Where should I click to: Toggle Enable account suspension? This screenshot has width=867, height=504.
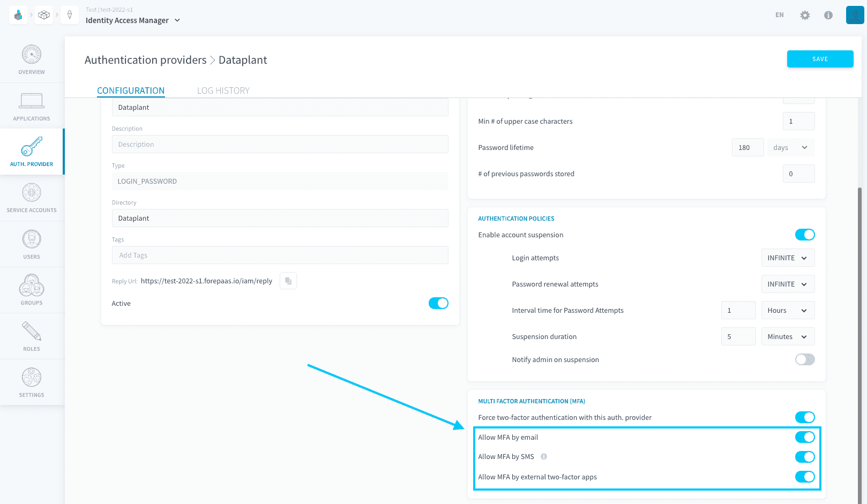pyautogui.click(x=805, y=235)
